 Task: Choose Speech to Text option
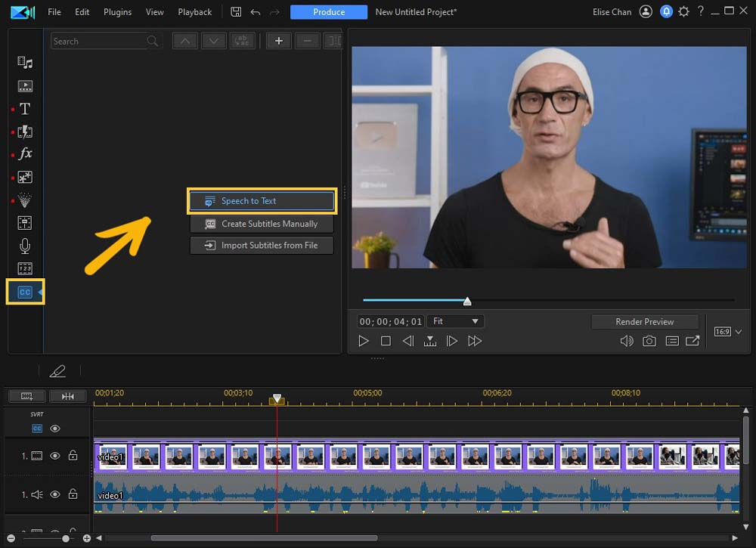(262, 200)
